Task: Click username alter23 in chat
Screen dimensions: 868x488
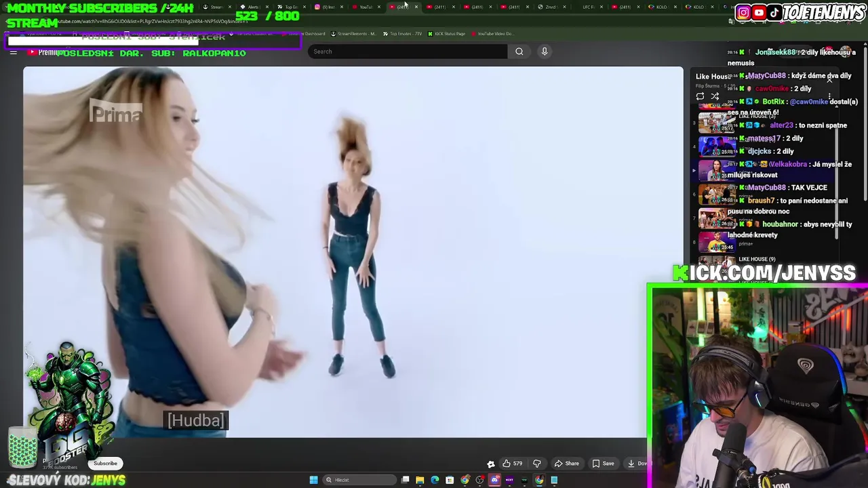Action: tap(781, 125)
